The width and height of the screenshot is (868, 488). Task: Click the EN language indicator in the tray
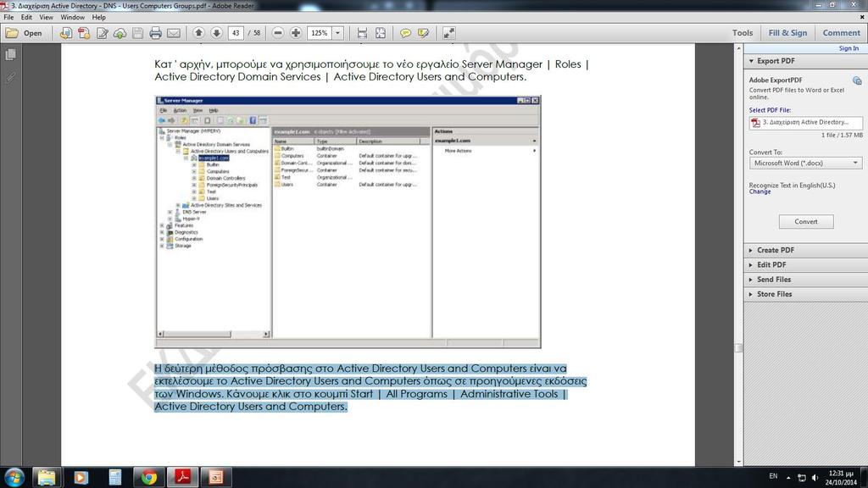(x=773, y=476)
